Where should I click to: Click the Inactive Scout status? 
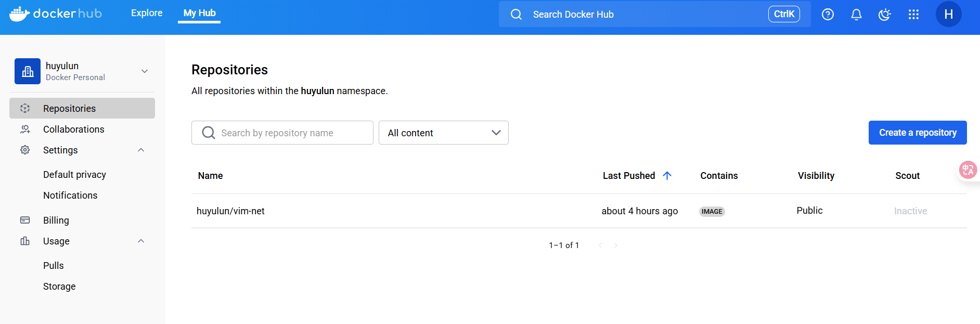[910, 211]
